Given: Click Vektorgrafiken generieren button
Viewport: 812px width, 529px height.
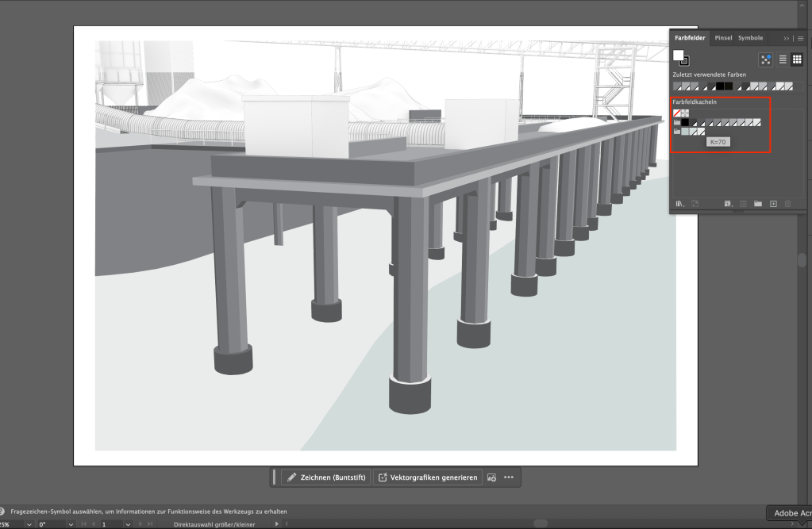Looking at the screenshot, I should coord(427,477).
